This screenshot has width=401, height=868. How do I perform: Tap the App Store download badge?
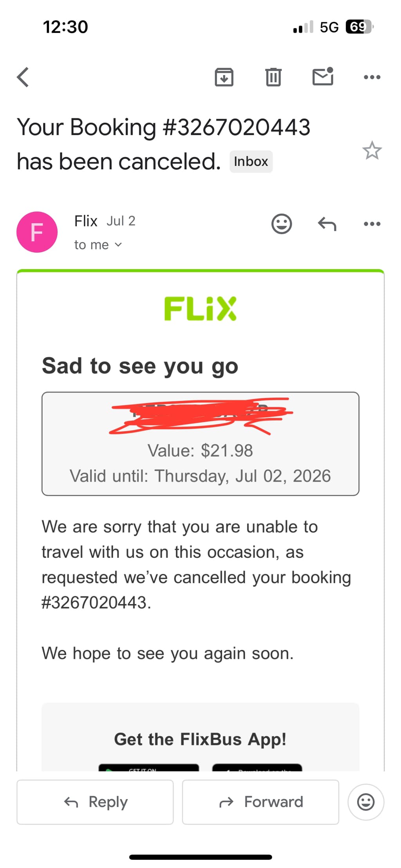click(257, 767)
